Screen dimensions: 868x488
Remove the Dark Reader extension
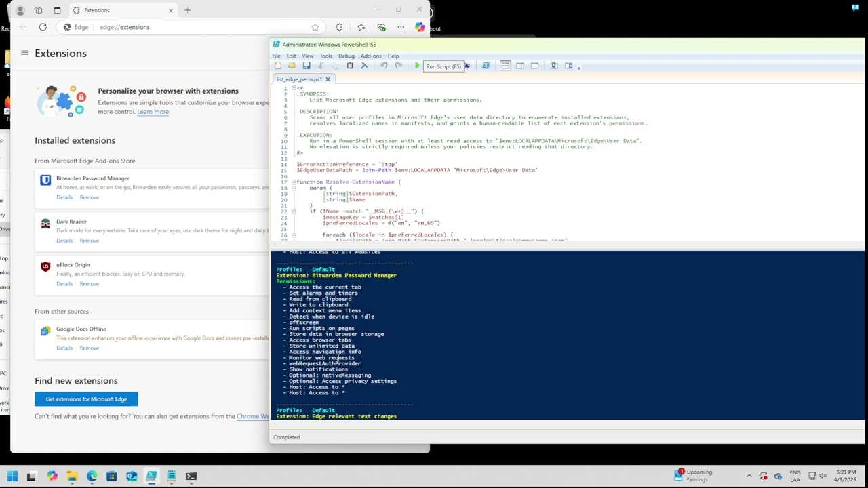pos(90,241)
